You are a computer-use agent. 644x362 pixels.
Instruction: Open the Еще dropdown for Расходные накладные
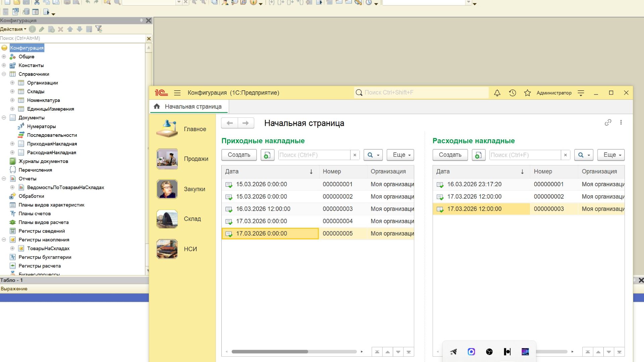pyautogui.click(x=610, y=155)
